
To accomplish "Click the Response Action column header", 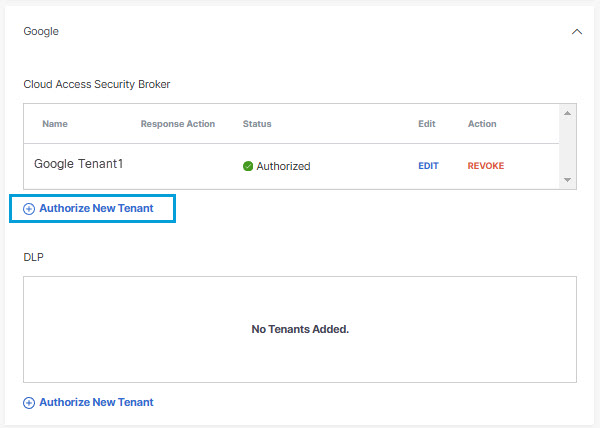I will tap(178, 124).
